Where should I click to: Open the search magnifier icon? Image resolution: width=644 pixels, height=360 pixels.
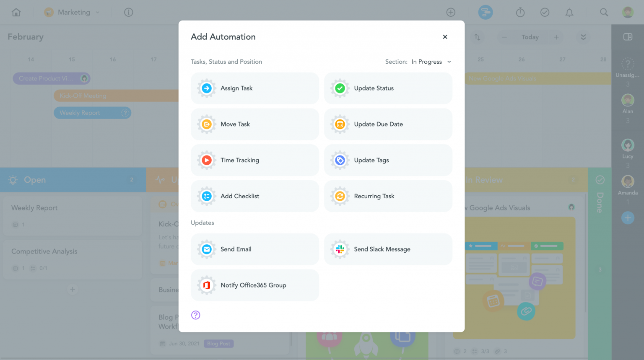click(x=604, y=12)
